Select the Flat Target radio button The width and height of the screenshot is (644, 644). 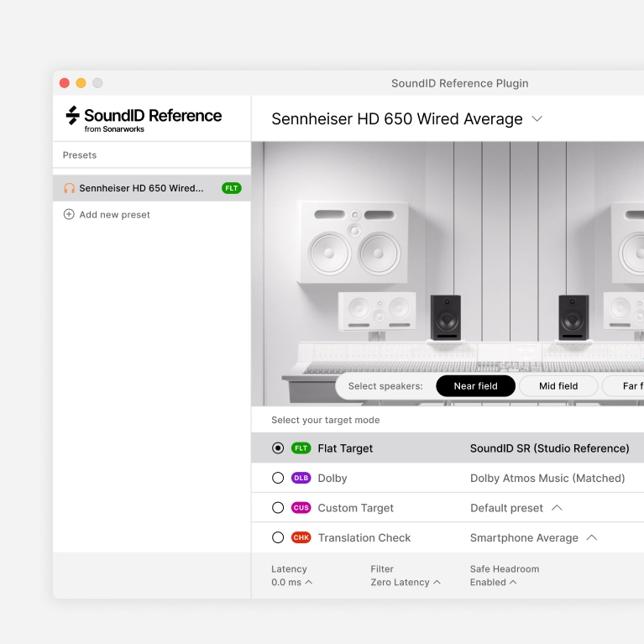[278, 448]
